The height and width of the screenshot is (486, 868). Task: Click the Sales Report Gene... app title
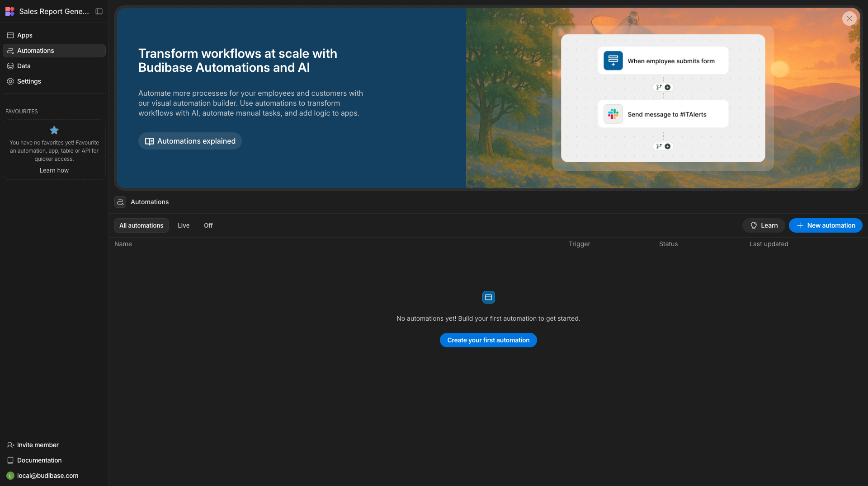[x=54, y=11]
